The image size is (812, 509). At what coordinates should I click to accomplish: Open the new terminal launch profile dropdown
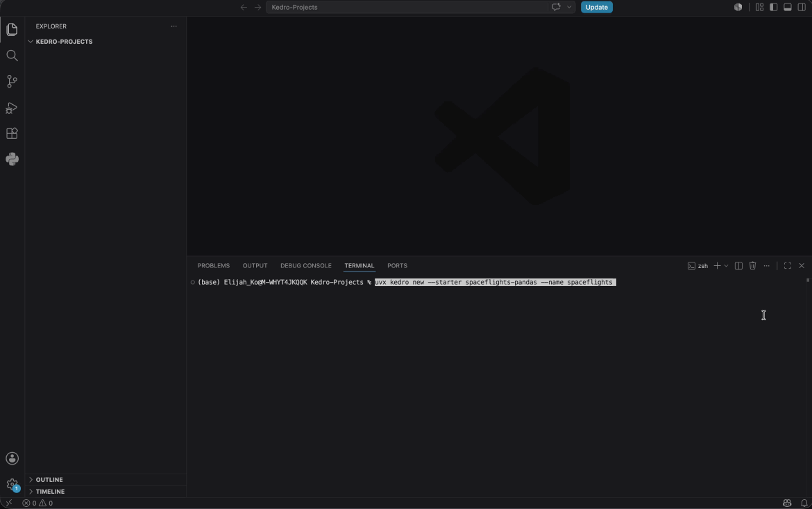tap(726, 266)
